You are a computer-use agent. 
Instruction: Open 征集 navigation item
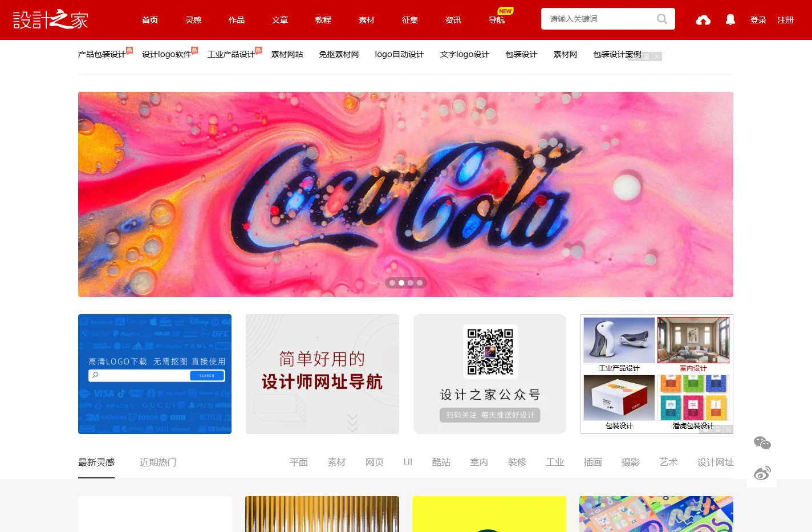pyautogui.click(x=410, y=20)
